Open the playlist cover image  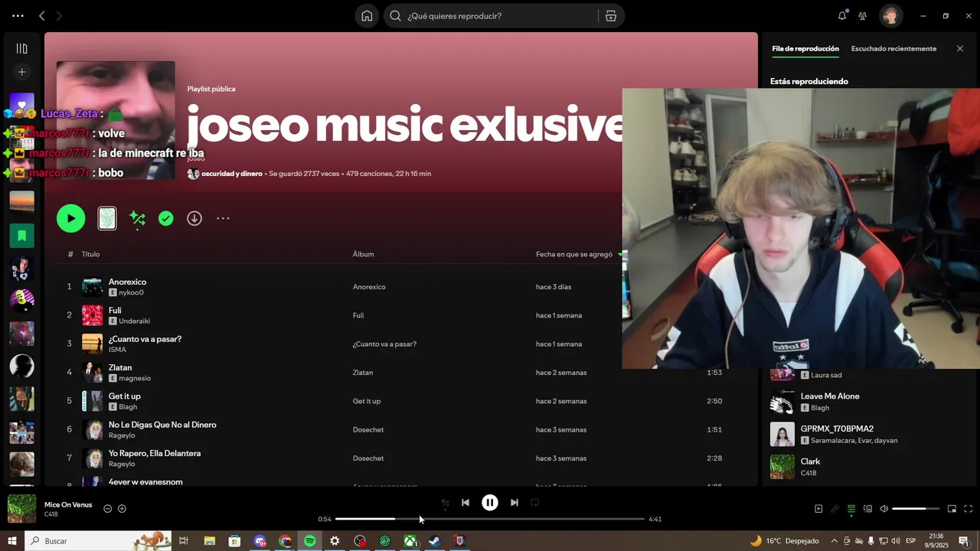coord(116,120)
